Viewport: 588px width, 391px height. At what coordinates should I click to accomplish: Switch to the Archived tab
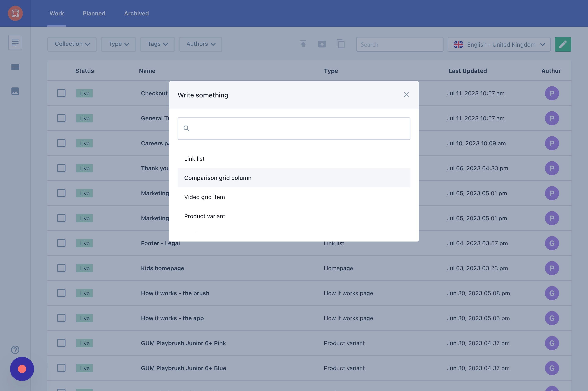click(136, 14)
